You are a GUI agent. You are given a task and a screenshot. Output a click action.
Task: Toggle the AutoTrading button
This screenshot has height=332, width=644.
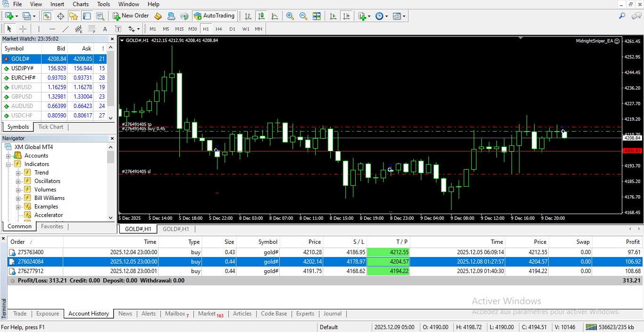click(x=214, y=16)
